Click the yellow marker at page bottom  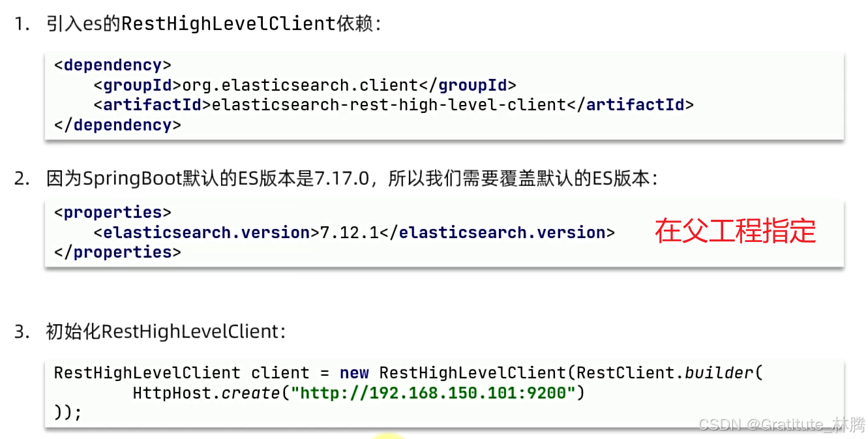389,436
